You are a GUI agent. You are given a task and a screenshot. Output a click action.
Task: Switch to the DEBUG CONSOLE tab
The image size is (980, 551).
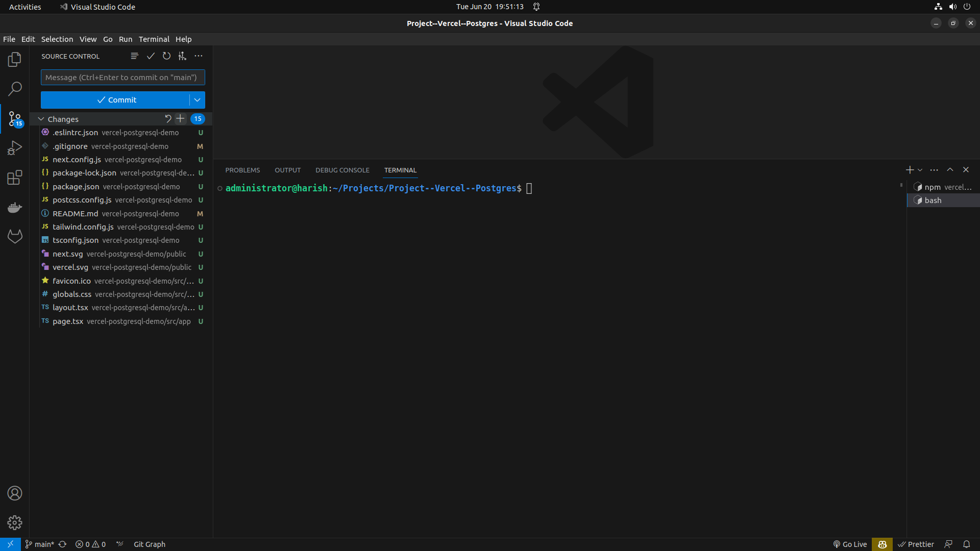pos(342,170)
